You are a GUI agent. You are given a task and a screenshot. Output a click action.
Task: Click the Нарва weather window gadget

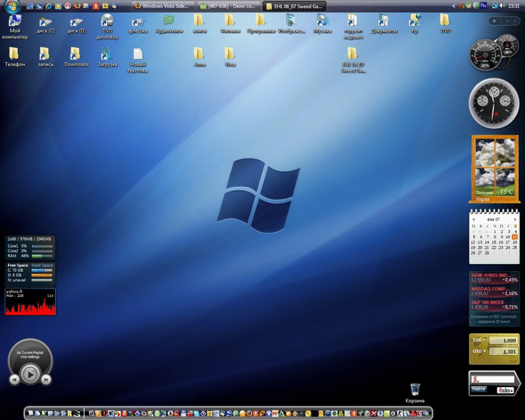point(494,169)
